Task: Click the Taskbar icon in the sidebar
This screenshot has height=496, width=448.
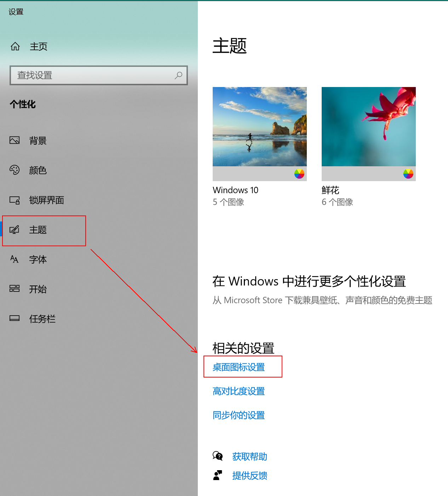Action: coord(15,318)
